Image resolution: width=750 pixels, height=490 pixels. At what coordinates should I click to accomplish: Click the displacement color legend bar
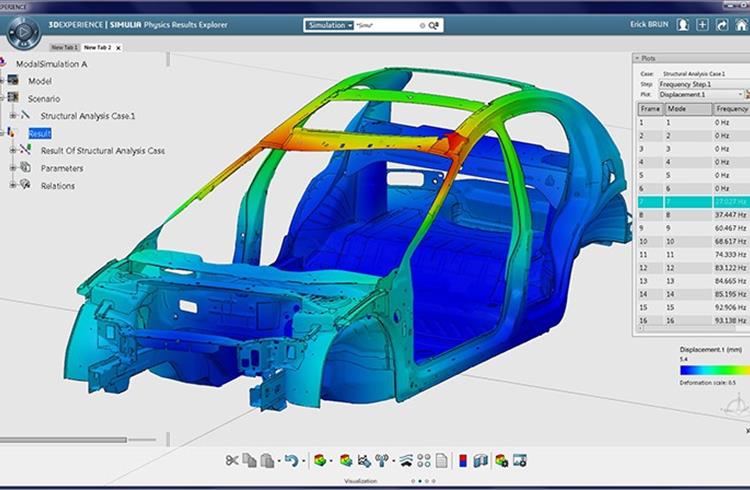[715, 370]
